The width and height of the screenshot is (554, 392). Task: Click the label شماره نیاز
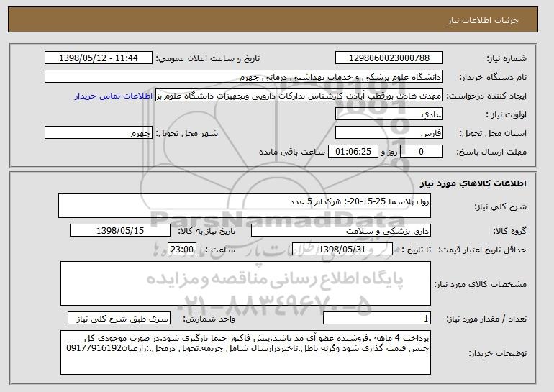[507, 58]
